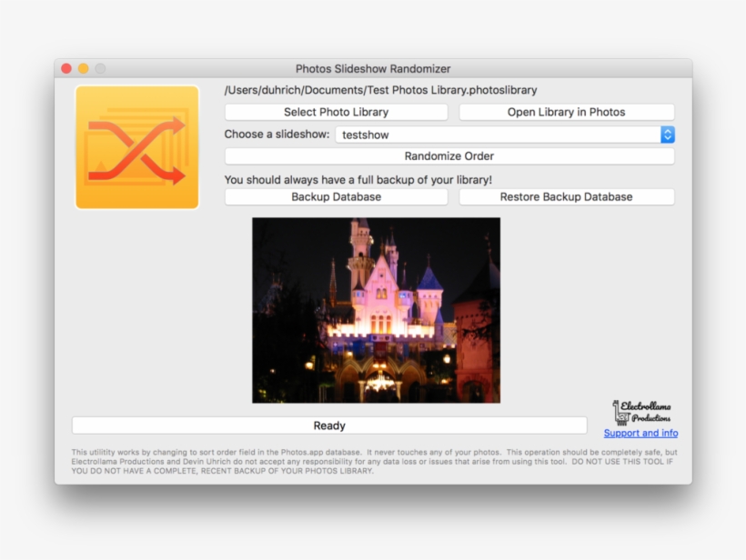Click the castle photo preview thumbnail

point(376,310)
